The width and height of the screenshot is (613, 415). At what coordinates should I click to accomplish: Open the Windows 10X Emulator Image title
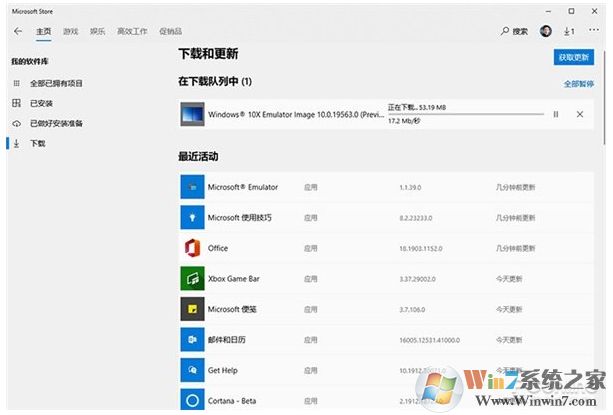pos(296,114)
